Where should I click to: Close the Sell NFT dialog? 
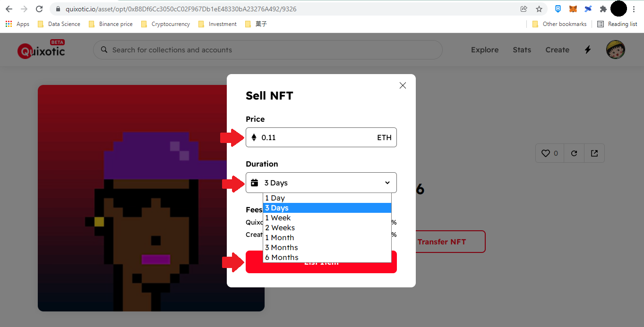point(403,85)
